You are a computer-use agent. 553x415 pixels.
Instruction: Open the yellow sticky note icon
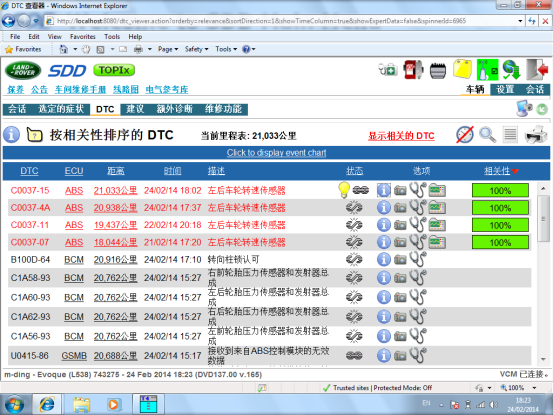(462, 69)
